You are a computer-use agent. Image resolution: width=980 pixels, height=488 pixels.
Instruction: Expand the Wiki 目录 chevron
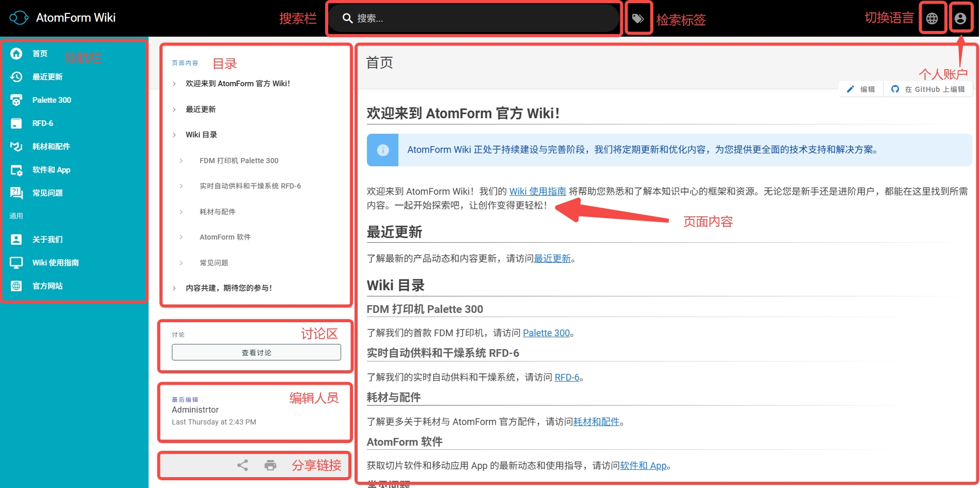pos(174,135)
